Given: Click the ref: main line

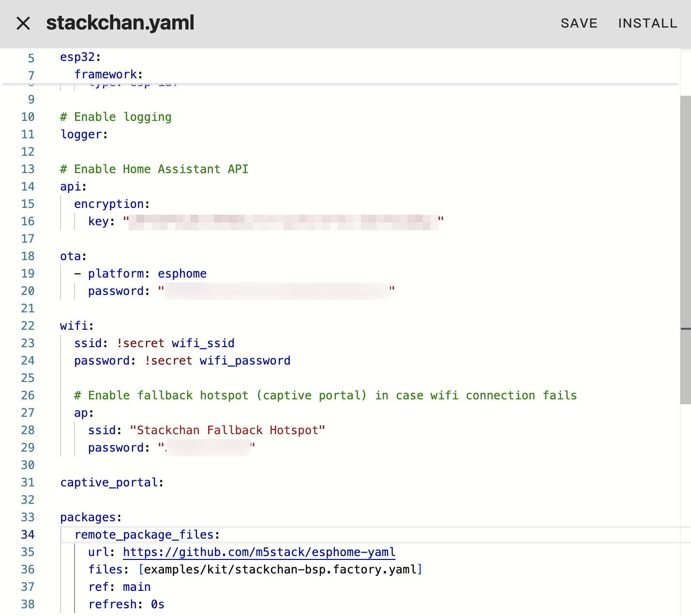Looking at the screenshot, I should [120, 587].
